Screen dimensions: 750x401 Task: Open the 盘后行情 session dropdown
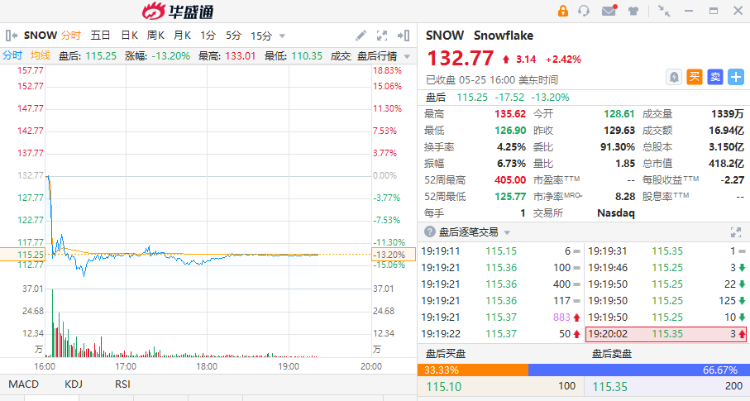[x=384, y=56]
